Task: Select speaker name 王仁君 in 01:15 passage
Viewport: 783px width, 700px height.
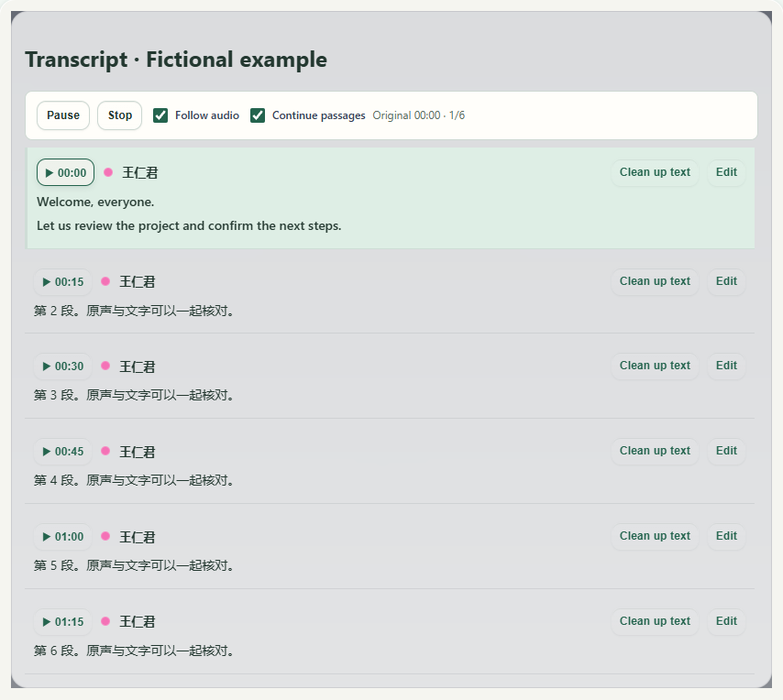Action: pyautogui.click(x=138, y=622)
